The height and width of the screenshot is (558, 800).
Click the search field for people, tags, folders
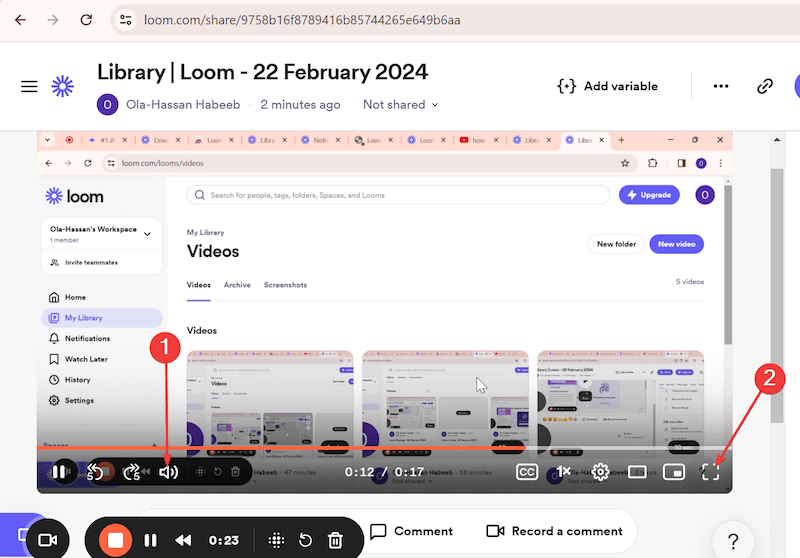click(398, 195)
